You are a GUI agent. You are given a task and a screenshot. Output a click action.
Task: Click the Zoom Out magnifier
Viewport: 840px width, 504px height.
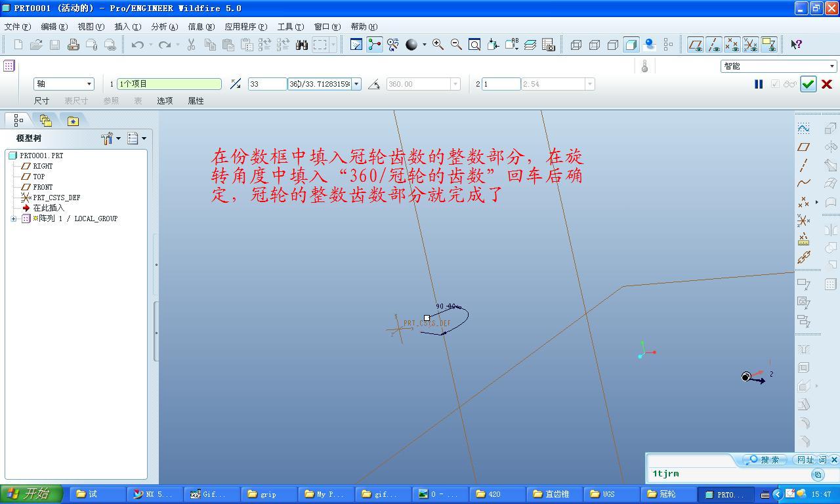point(456,45)
